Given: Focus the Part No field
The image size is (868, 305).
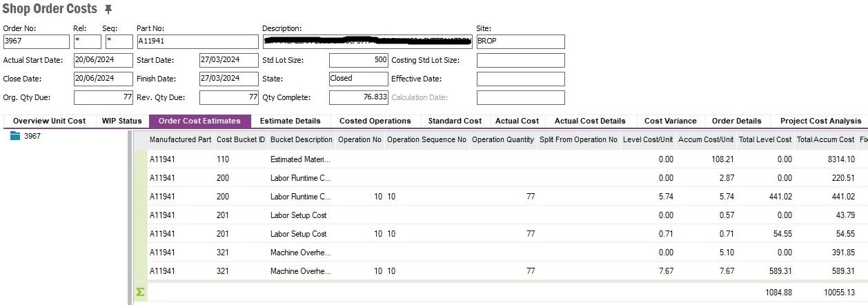Looking at the screenshot, I should coord(197,41).
